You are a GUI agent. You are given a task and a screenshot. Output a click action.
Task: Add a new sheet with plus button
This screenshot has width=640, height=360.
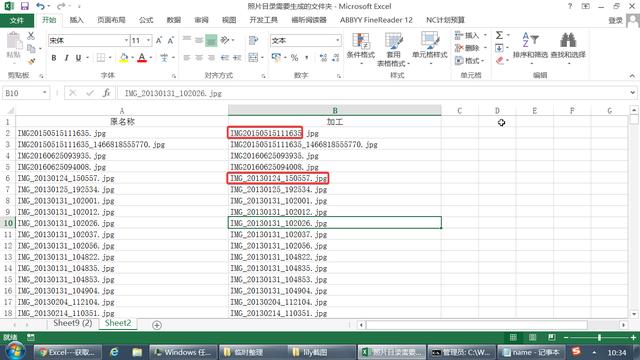(157, 325)
